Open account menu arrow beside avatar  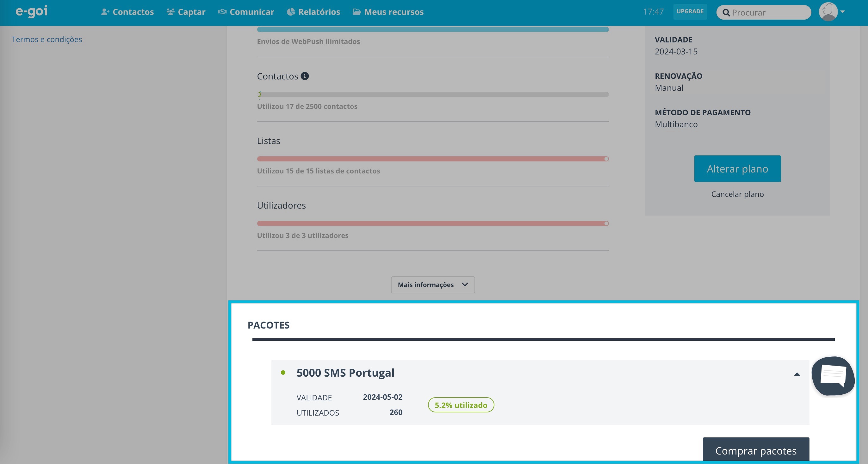pos(843,12)
